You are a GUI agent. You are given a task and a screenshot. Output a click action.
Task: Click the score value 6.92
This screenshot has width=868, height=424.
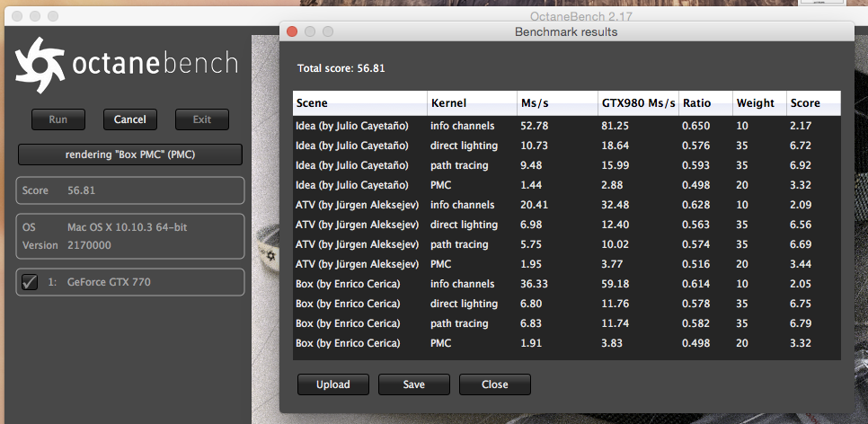pos(801,165)
